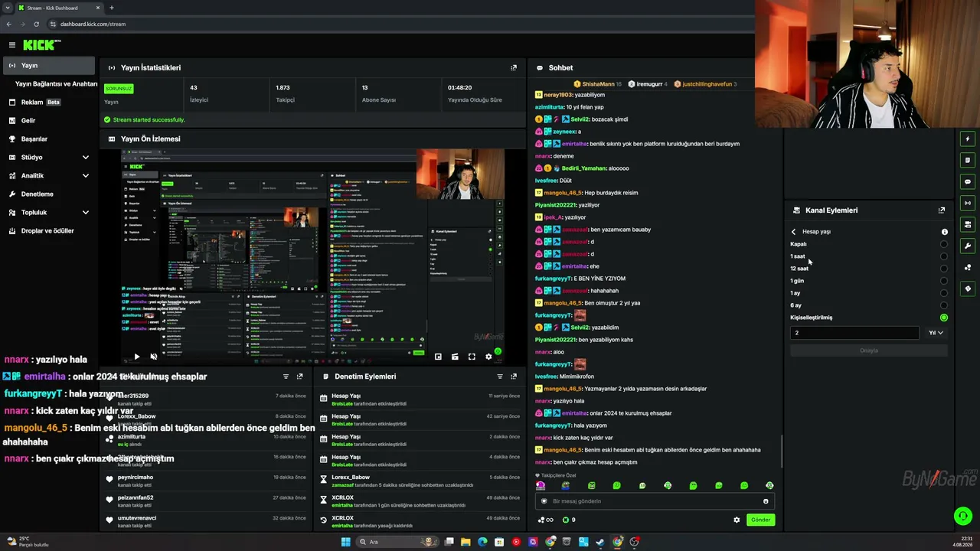Select the 6 ay radio option
Screen dimensions: 980x551
pos(943,305)
